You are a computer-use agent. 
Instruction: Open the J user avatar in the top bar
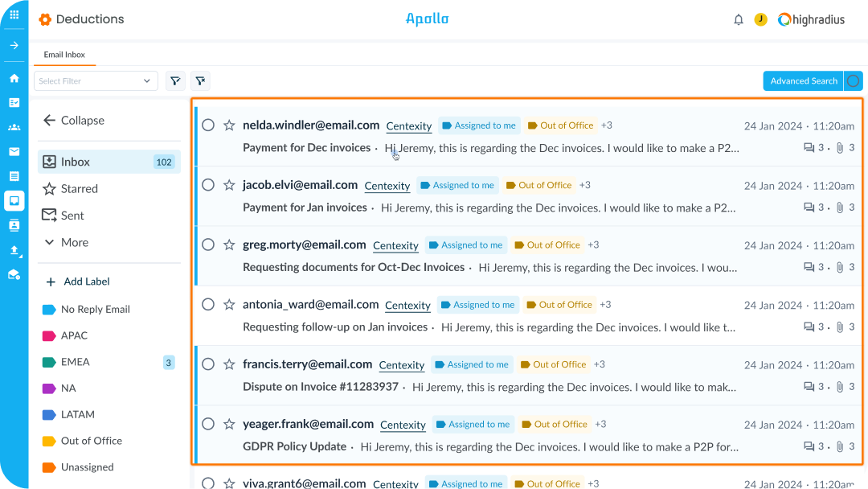tap(760, 18)
